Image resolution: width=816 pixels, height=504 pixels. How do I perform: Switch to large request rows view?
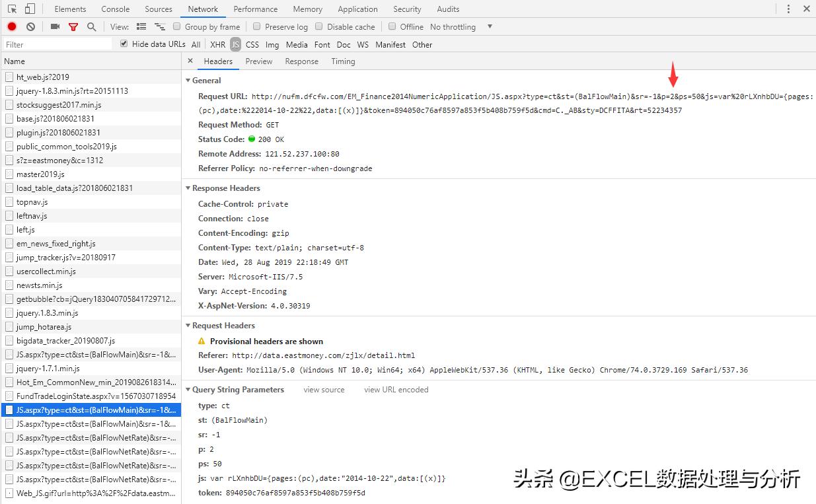click(x=141, y=26)
